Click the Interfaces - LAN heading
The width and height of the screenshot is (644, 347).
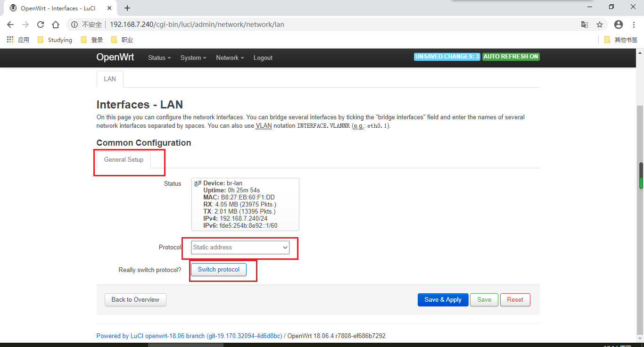pos(140,105)
